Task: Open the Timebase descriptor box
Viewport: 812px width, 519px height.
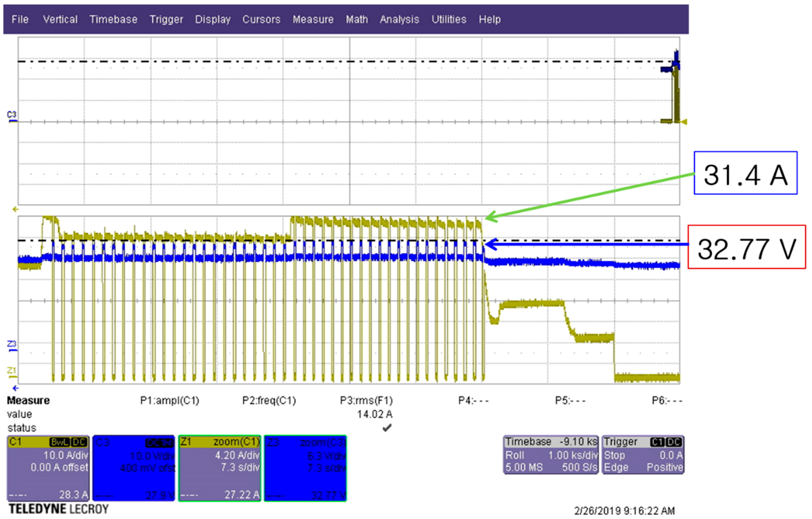Action: [x=551, y=455]
